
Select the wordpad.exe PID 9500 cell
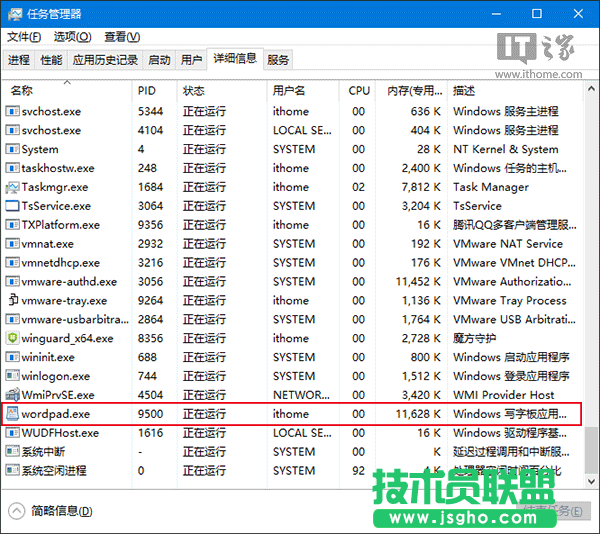point(150,414)
